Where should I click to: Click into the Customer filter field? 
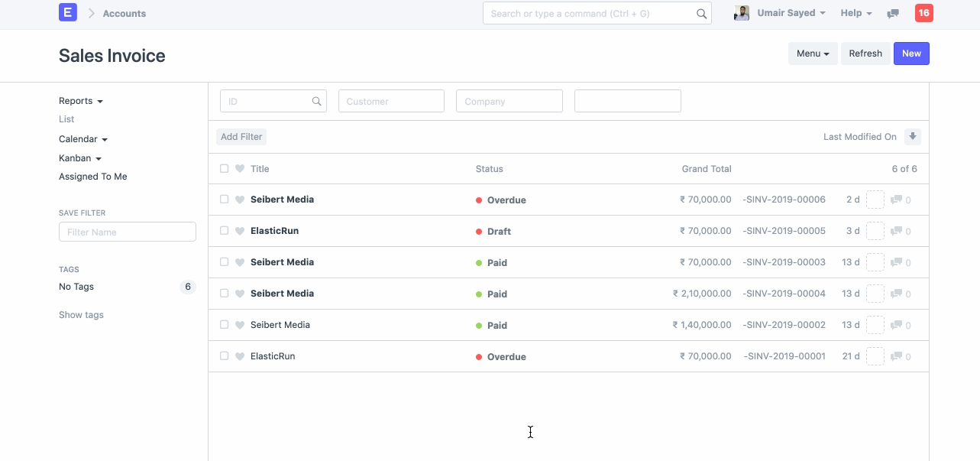coord(391,101)
